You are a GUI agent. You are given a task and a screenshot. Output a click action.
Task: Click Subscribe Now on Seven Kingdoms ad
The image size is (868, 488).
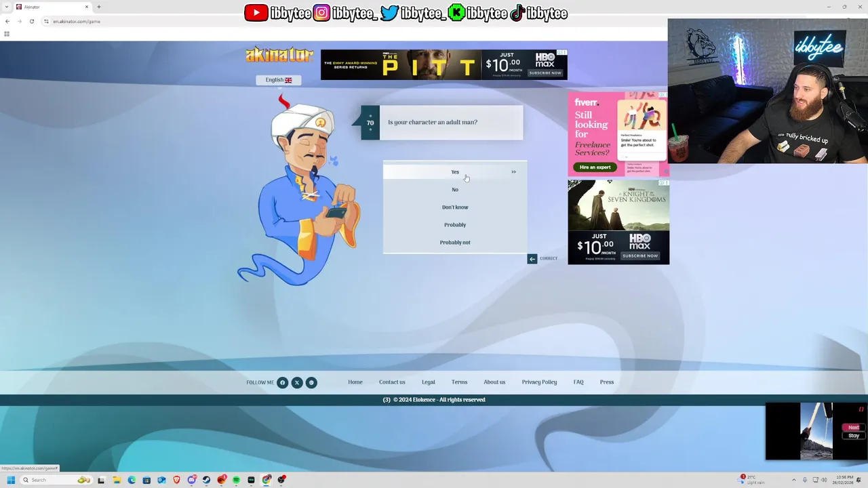coord(640,256)
